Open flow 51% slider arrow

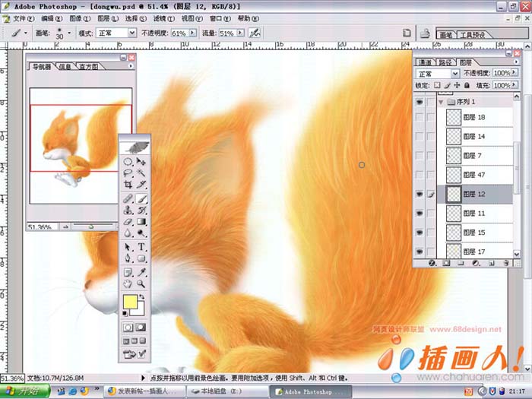tap(241, 33)
